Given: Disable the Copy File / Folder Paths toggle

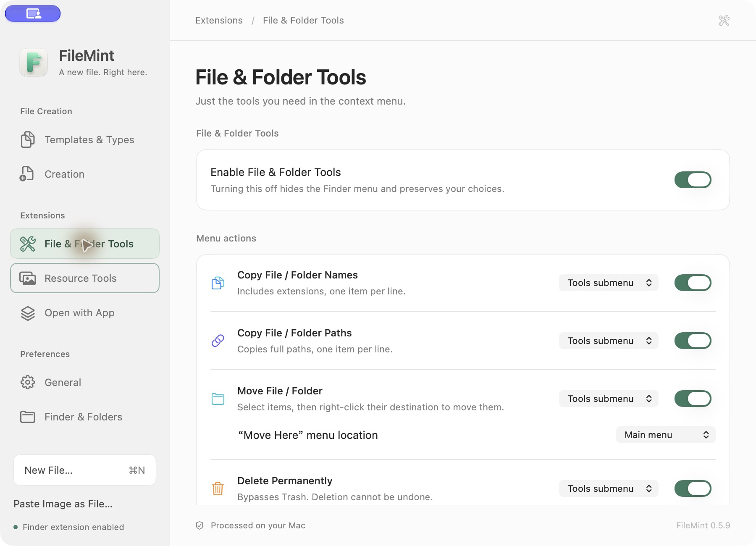Looking at the screenshot, I should [x=693, y=341].
